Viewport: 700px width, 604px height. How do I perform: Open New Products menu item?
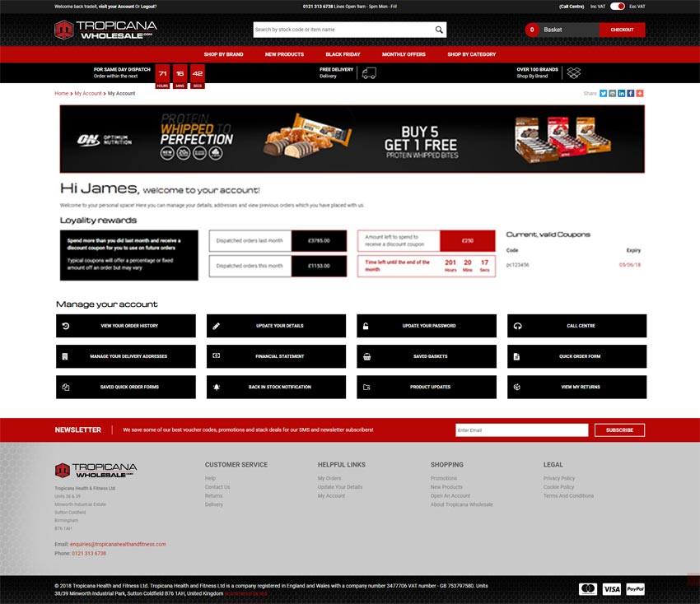pyautogui.click(x=284, y=54)
